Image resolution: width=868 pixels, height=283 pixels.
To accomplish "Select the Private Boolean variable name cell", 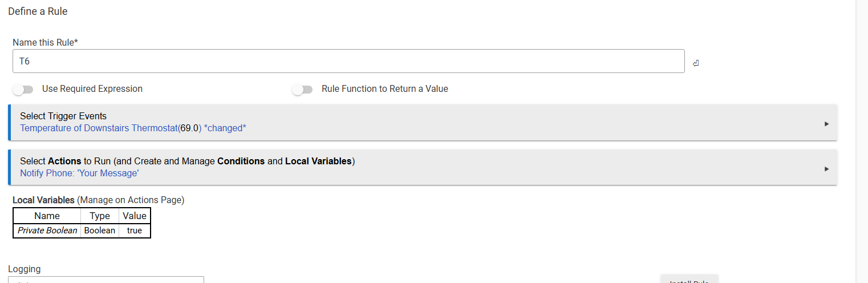I will [47, 231].
